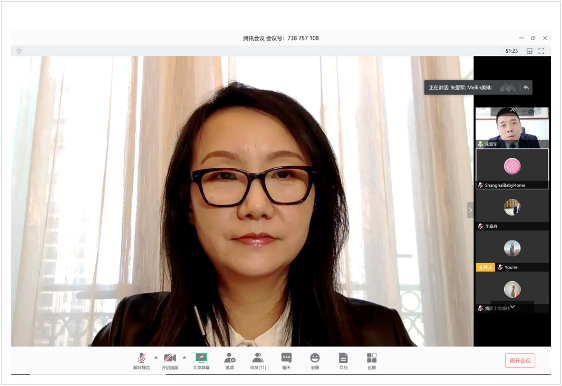Click the red leave meeting button

tap(520, 361)
